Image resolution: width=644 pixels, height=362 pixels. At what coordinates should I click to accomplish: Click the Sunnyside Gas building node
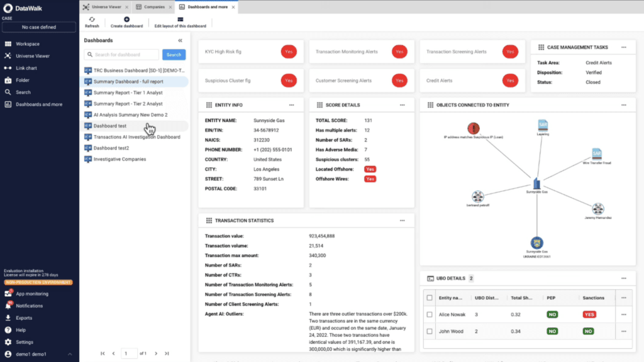coord(536,184)
